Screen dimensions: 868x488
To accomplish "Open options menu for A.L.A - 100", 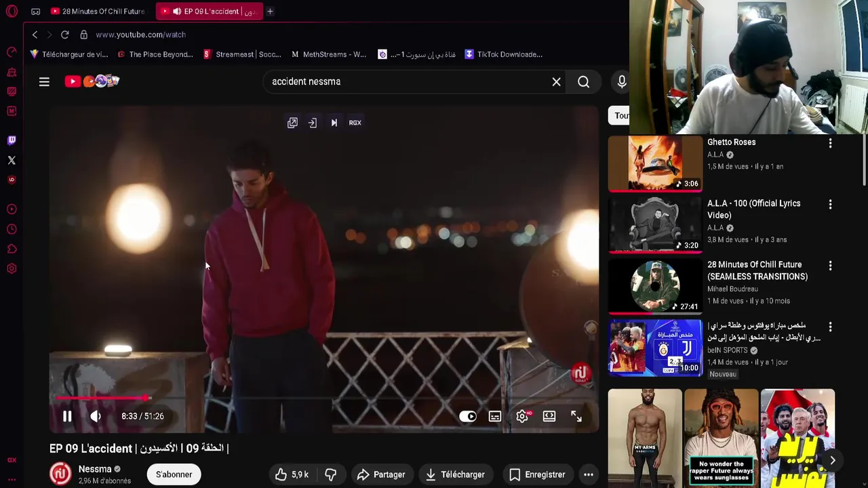I will click(x=830, y=204).
